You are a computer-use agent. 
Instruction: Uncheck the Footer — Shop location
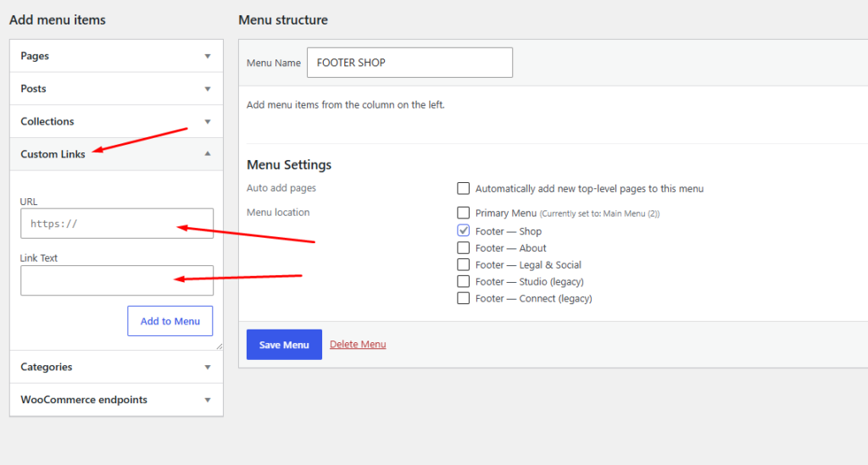pos(464,230)
